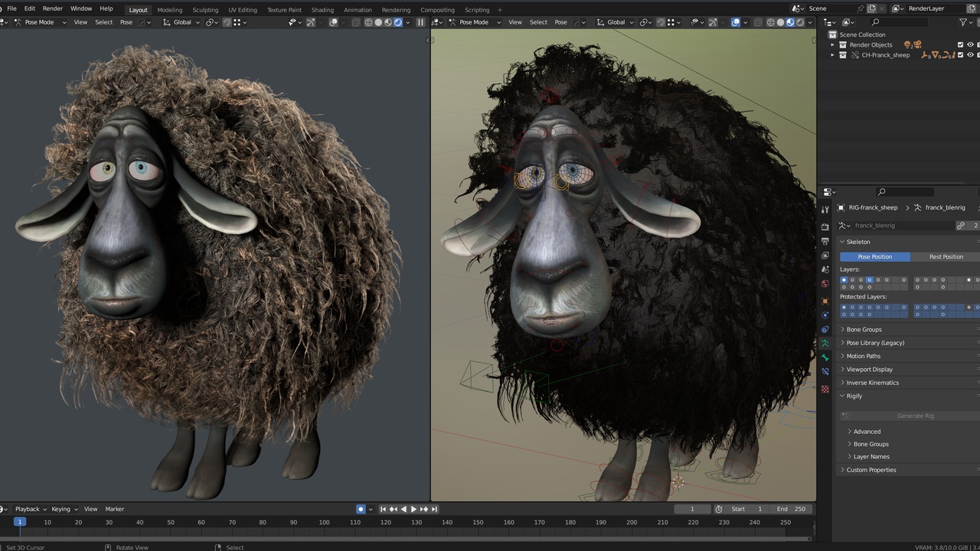This screenshot has height=551, width=980.
Task: Switch right viewport to Solid shading mode
Action: pyautogui.click(x=780, y=22)
